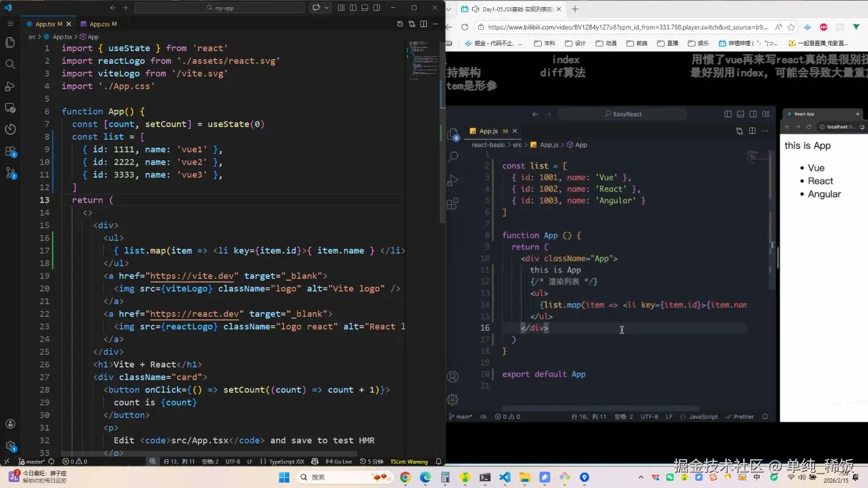This screenshot has width=868, height=488.
Task: Open the Run and Debug panel
Action: (x=10, y=85)
